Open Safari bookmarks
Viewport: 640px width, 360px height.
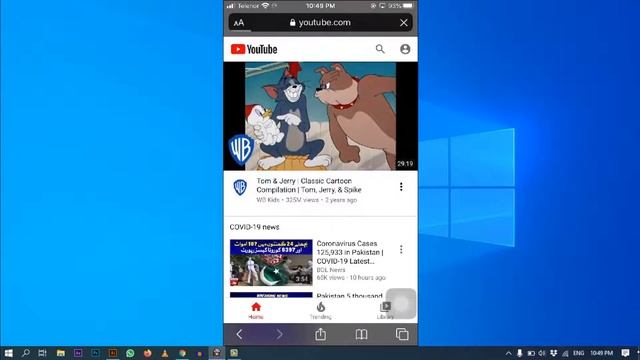click(x=361, y=335)
